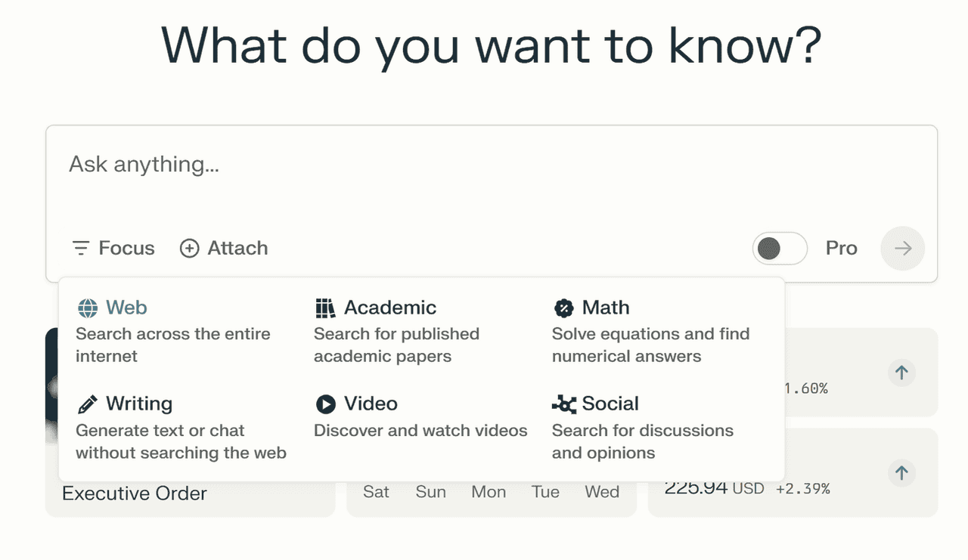Image resolution: width=968 pixels, height=560 pixels.
Task: Open the Focus dropdown
Action: tap(113, 248)
